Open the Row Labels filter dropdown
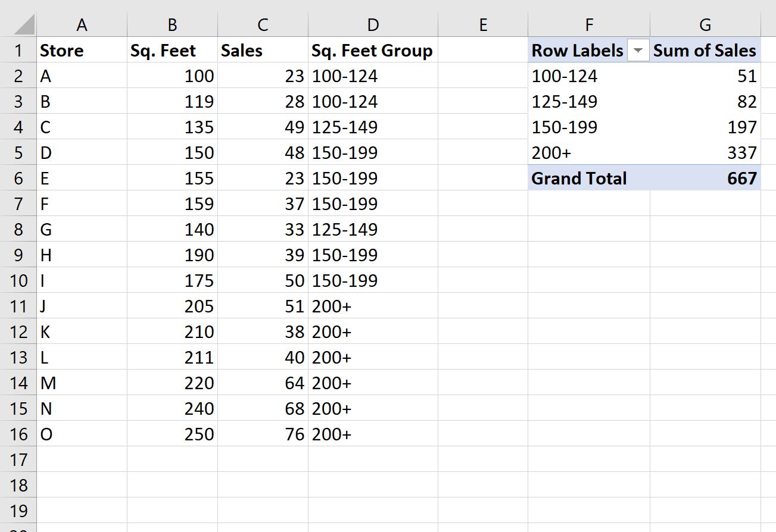This screenshot has width=776, height=532. pyautogui.click(x=638, y=51)
